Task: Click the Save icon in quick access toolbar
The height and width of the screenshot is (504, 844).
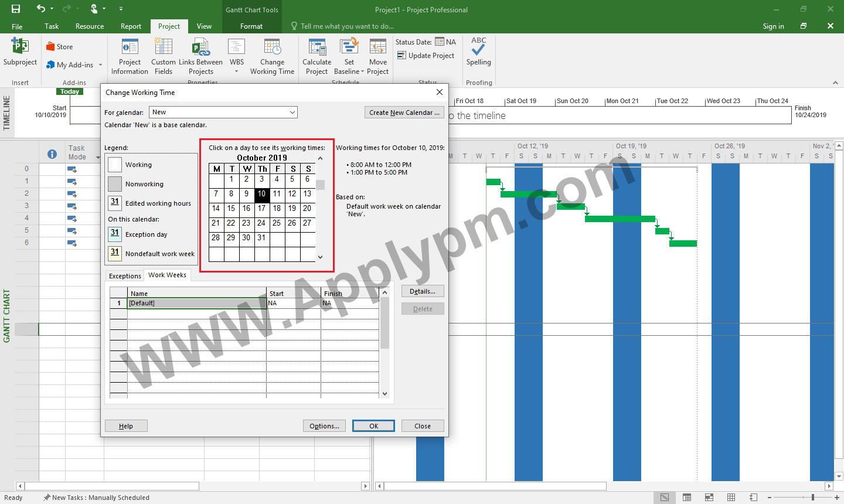Action: click(x=16, y=9)
